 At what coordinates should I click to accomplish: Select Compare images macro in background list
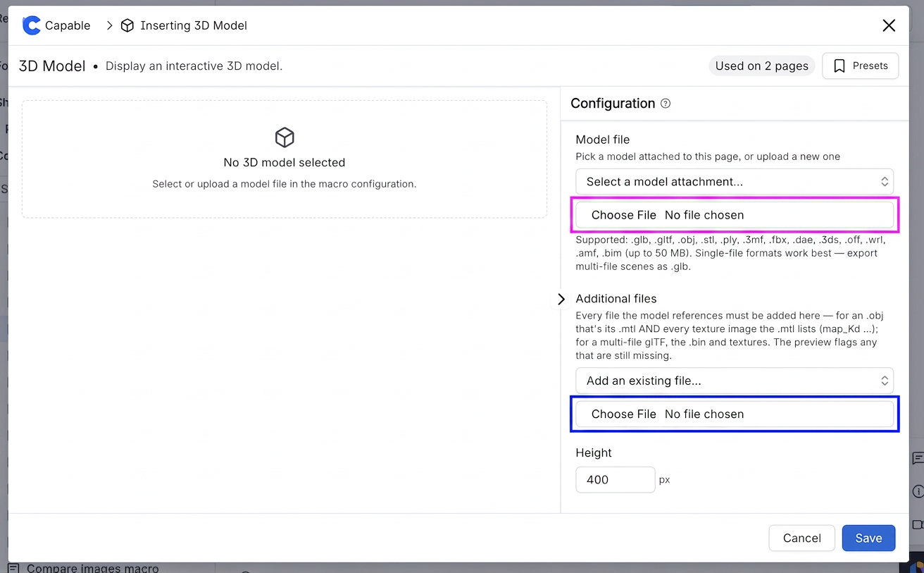(92, 568)
